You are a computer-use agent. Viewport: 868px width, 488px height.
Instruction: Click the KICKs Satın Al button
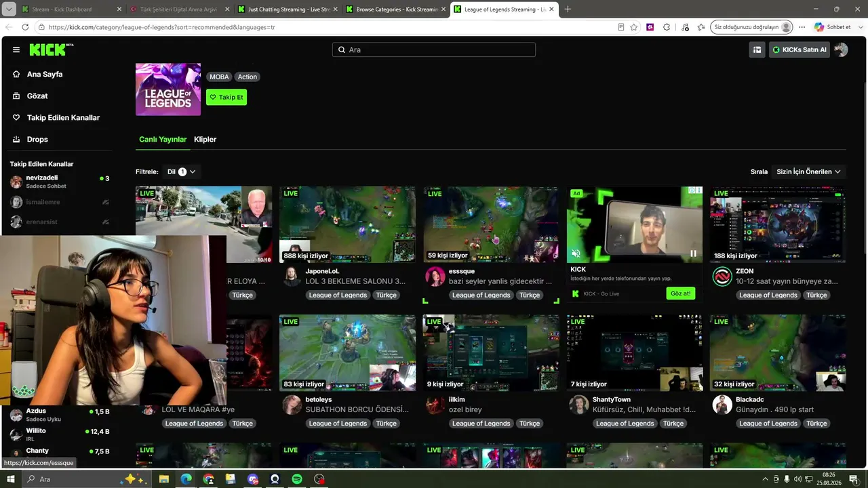coord(799,49)
